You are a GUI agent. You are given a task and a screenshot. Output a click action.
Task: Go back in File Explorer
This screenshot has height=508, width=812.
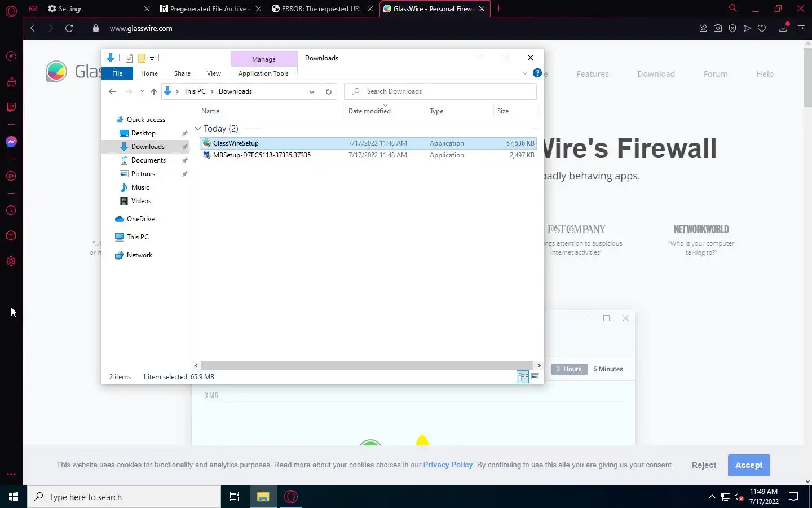pos(112,91)
